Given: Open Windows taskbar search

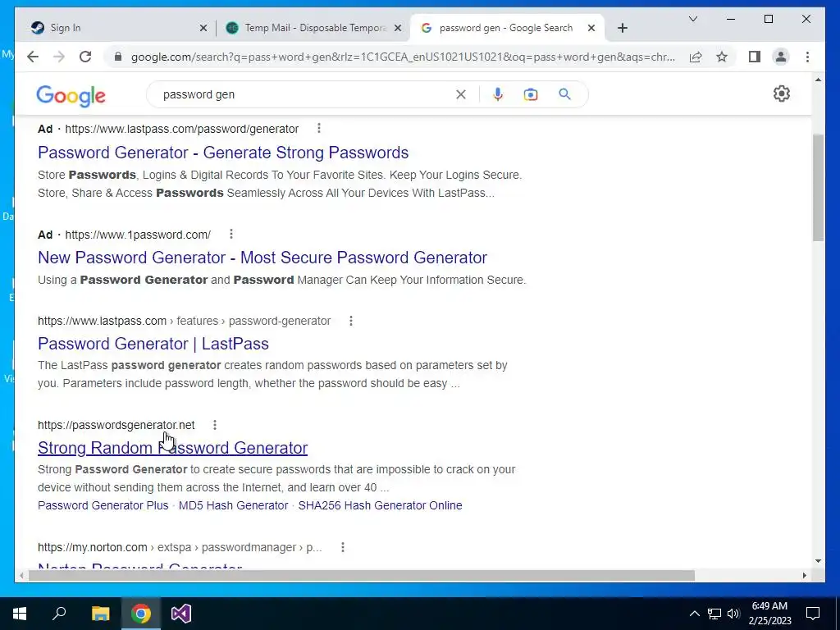Looking at the screenshot, I should [59, 614].
